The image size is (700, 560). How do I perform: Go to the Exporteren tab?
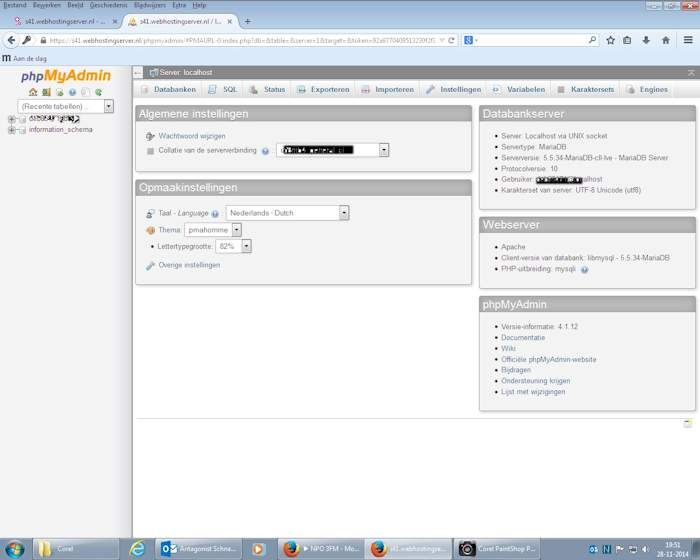tap(324, 89)
